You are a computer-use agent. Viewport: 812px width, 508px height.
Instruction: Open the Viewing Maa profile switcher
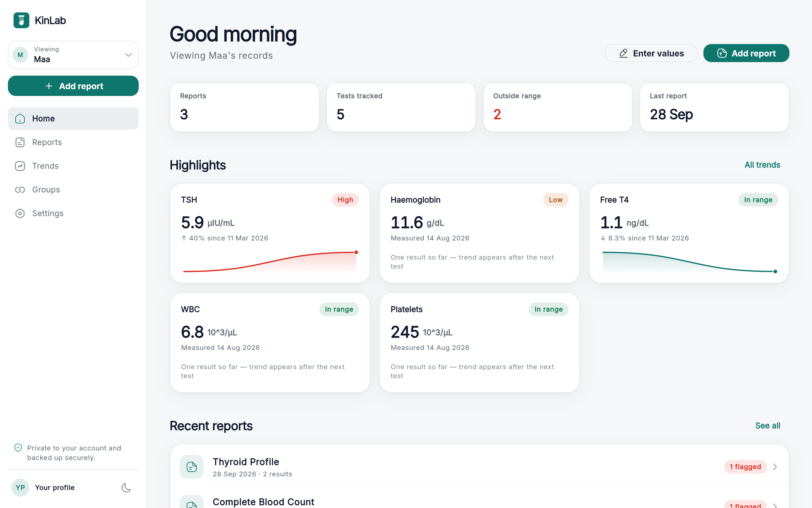pos(73,55)
